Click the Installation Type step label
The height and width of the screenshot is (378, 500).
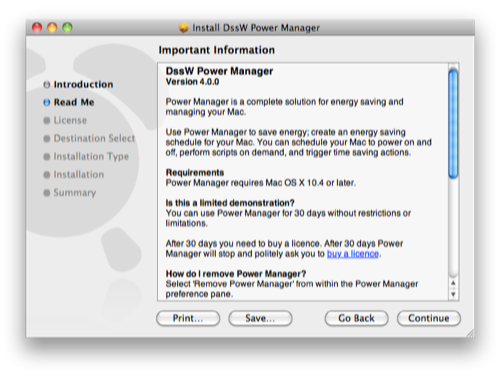[x=91, y=157]
